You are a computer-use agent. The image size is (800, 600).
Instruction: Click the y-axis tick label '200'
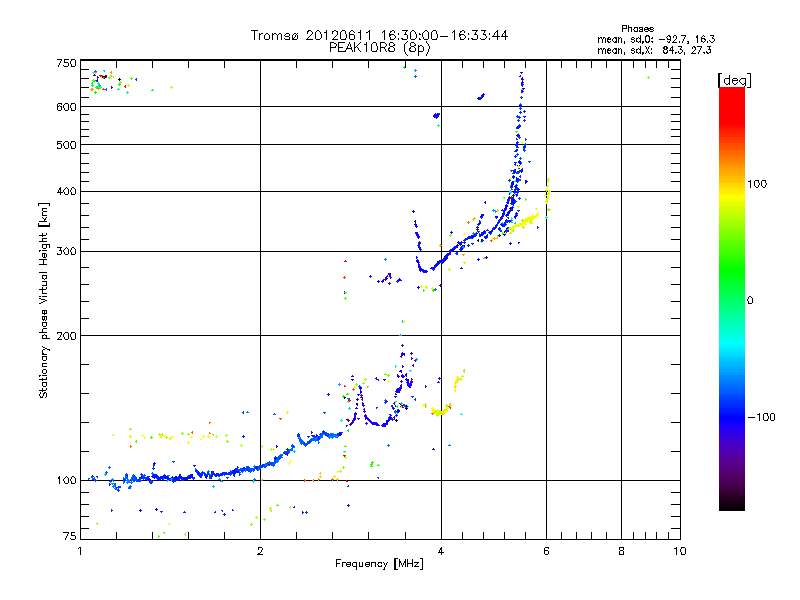point(66,336)
